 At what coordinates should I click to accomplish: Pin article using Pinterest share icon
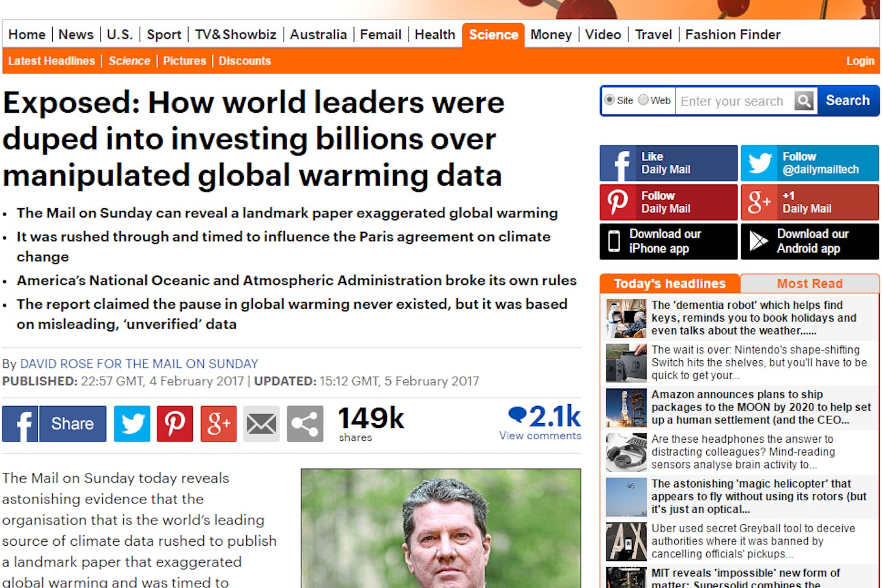click(175, 423)
